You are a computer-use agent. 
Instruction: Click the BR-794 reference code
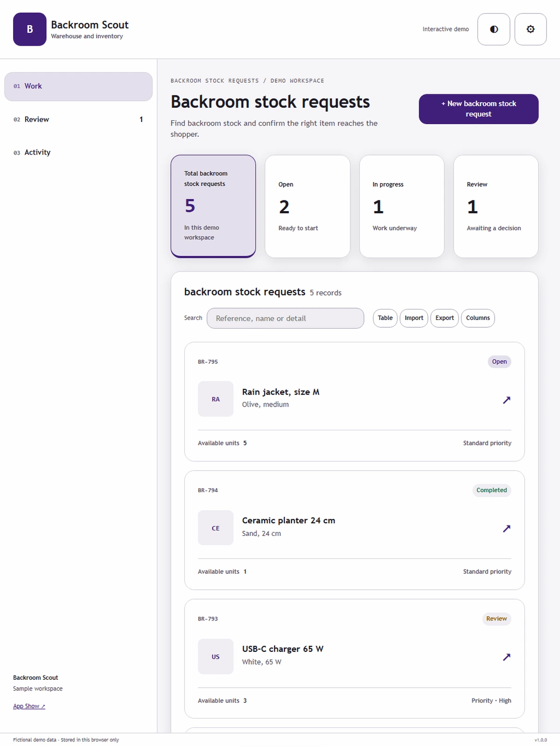click(208, 490)
